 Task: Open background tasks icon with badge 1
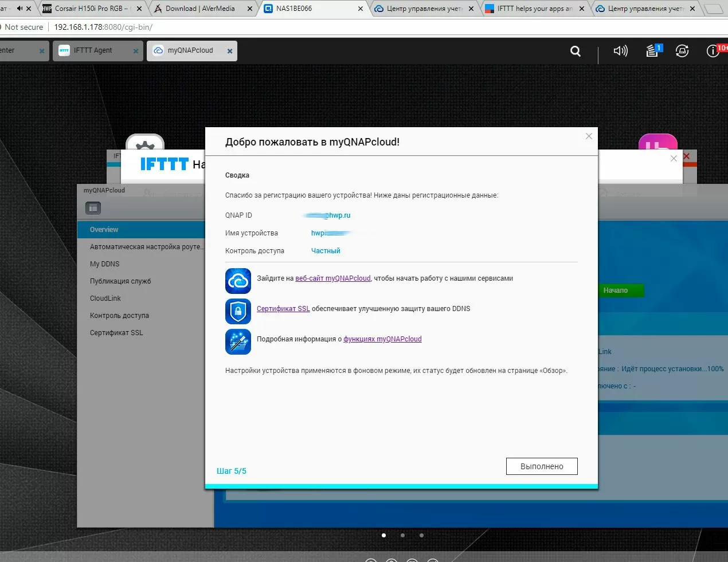click(x=653, y=50)
